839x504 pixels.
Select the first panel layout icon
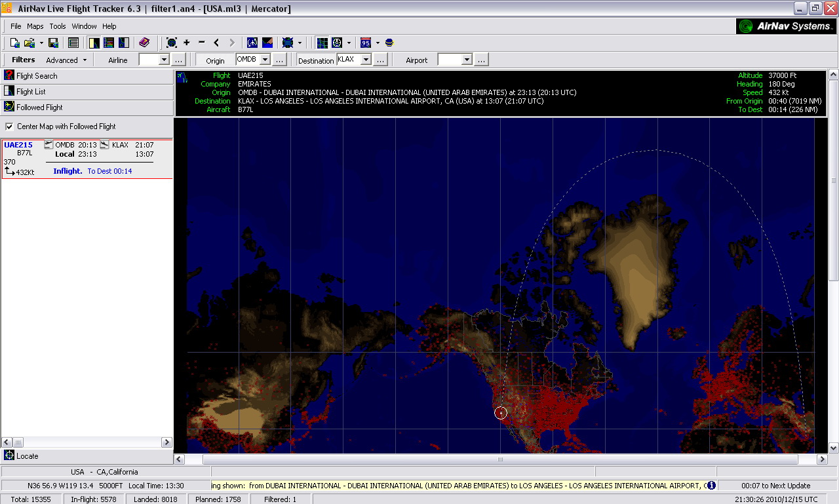coord(94,43)
